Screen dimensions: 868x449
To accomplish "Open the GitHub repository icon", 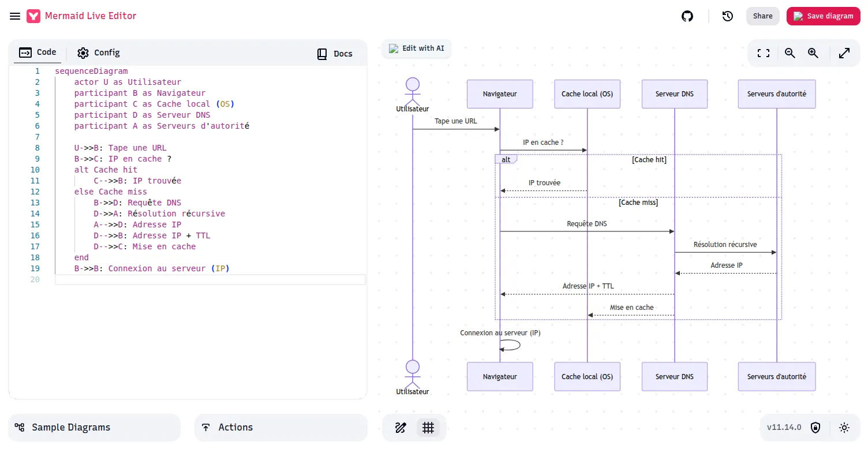I will (687, 16).
